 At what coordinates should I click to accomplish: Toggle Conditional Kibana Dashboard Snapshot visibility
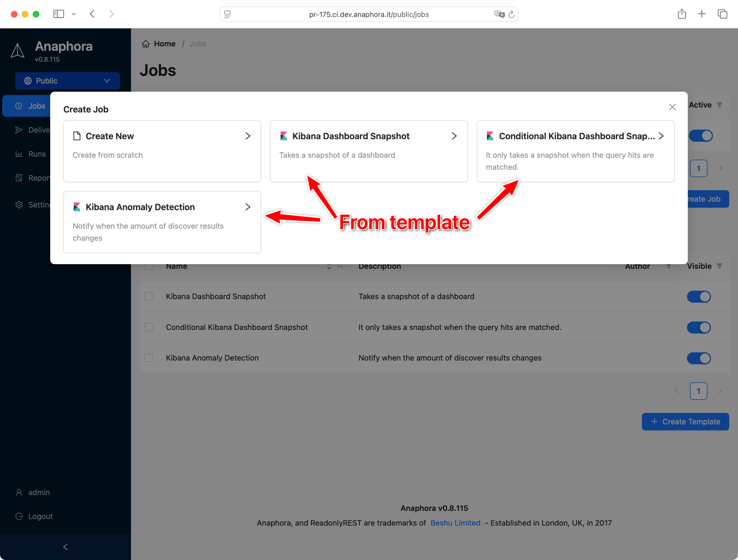[x=699, y=327]
